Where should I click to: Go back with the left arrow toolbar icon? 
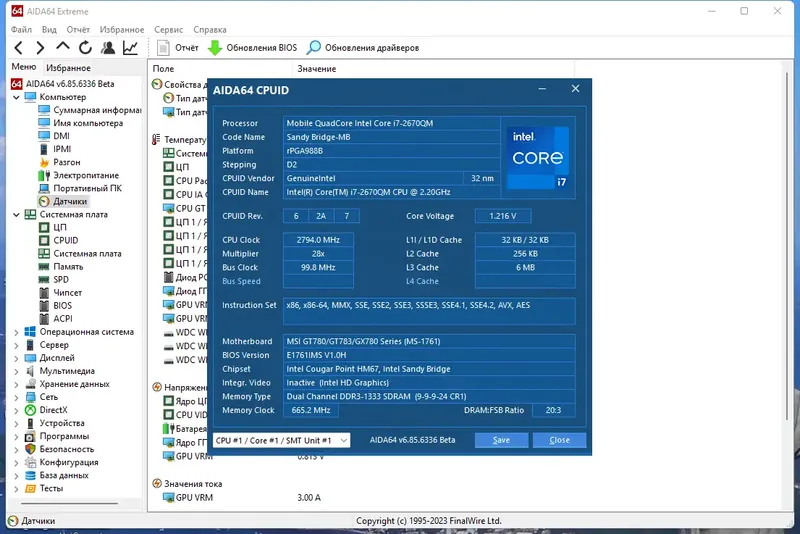pyautogui.click(x=18, y=48)
